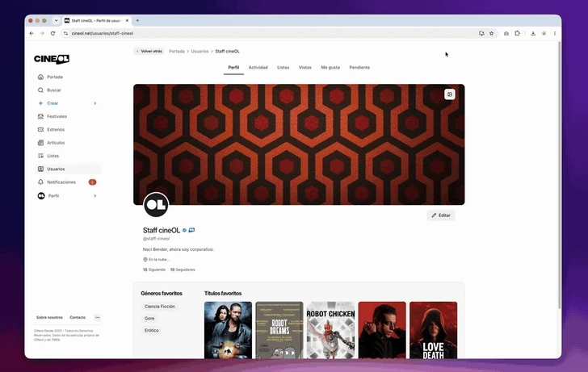The image size is (588, 372).
Task: Select Erótico genre chip
Action: point(152,330)
